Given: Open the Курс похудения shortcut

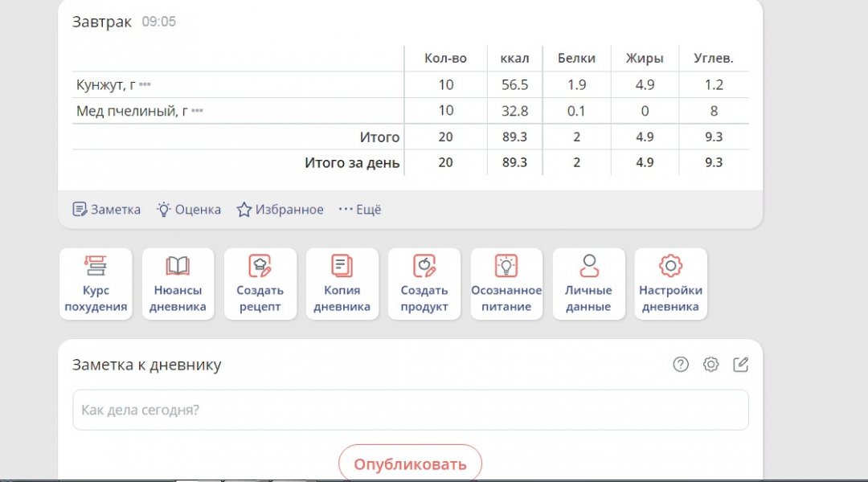Looking at the screenshot, I should 96,284.
